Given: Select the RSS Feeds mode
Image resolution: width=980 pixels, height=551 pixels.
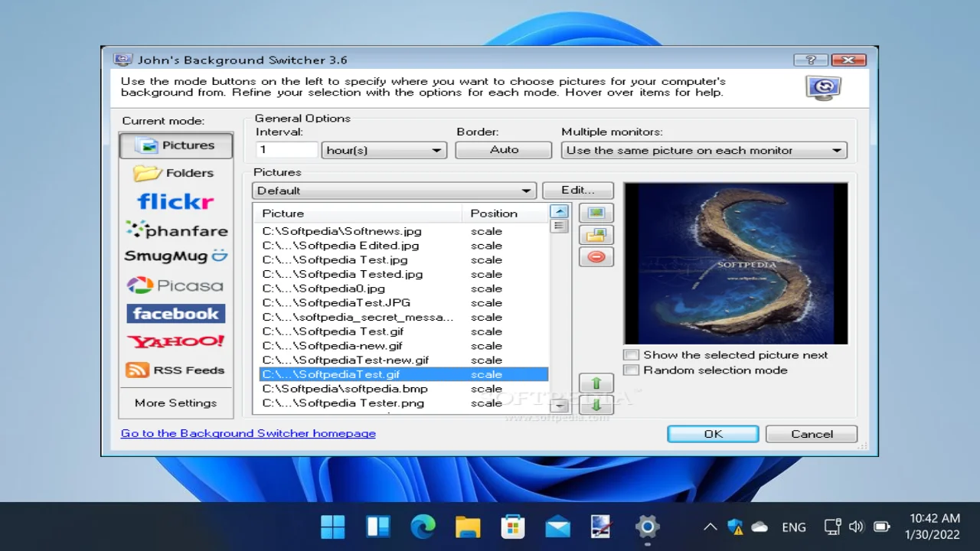Looking at the screenshot, I should [x=176, y=370].
